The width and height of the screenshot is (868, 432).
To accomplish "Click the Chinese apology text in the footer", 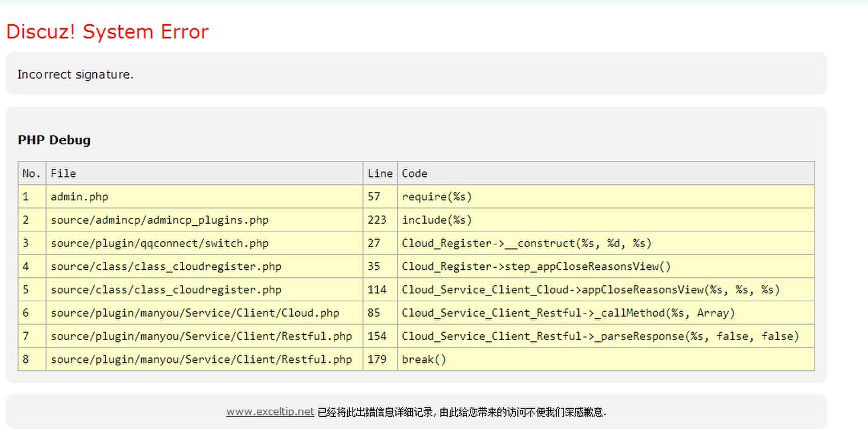I will (x=462, y=412).
